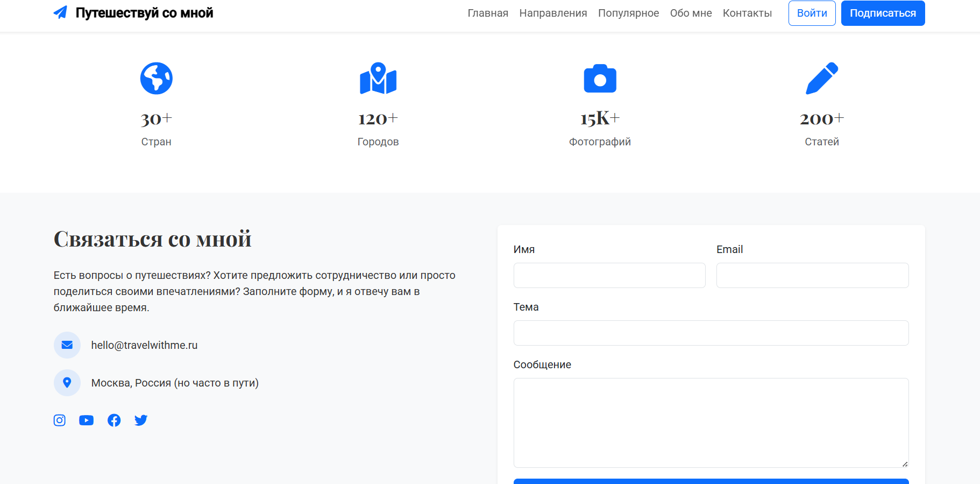The width and height of the screenshot is (980, 484).
Task: Open the Популярное nav item
Action: [x=628, y=13]
